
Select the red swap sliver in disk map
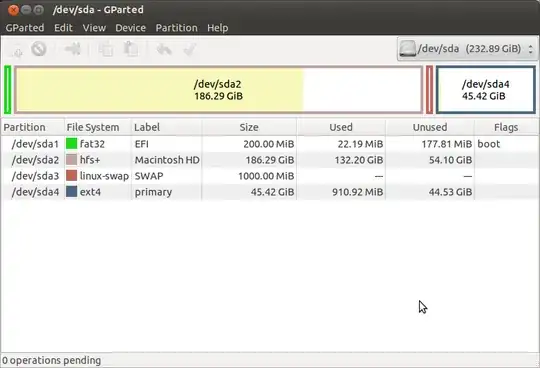pyautogui.click(x=429, y=90)
